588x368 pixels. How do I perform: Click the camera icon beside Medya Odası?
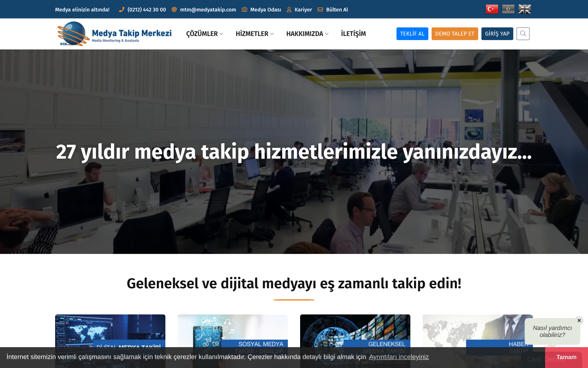[244, 9]
